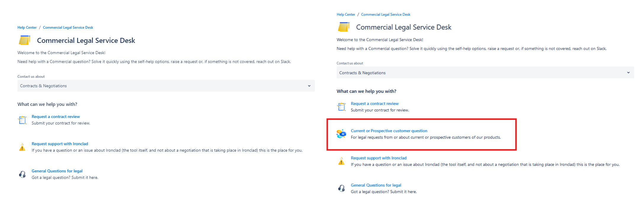Open General Questions for legal in the left page
The image size is (644, 204).
[57, 171]
